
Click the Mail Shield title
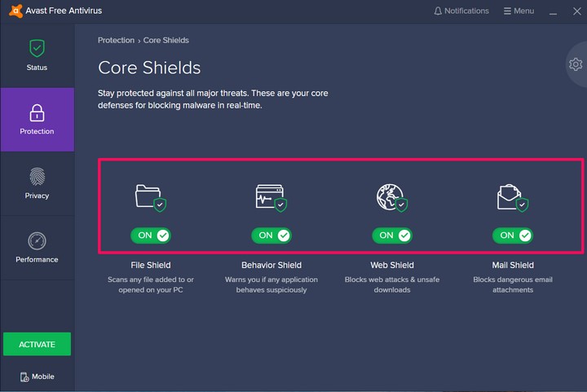tap(513, 265)
